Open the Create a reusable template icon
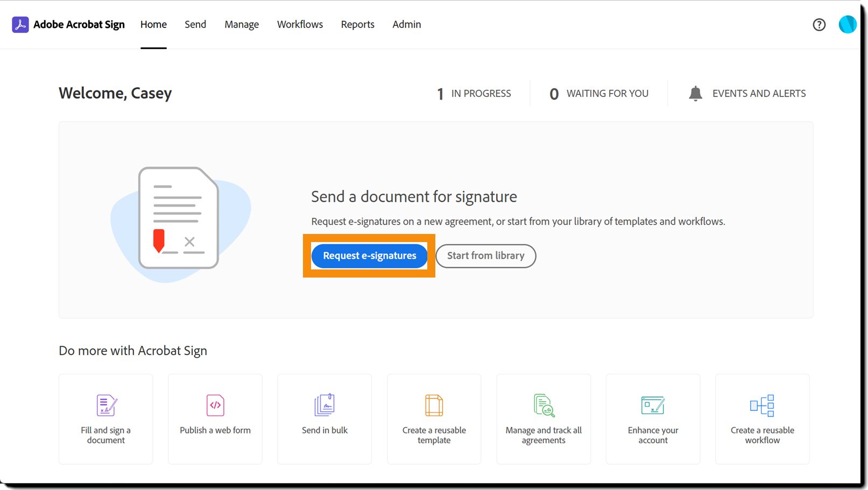This screenshot has width=868, height=490. [434, 406]
